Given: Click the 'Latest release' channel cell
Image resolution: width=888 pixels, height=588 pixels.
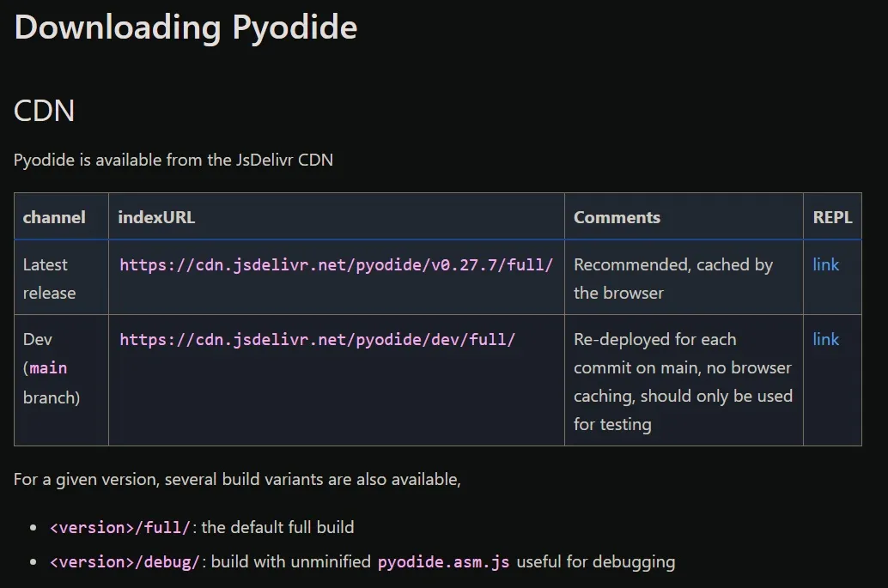Looking at the screenshot, I should point(61,278).
